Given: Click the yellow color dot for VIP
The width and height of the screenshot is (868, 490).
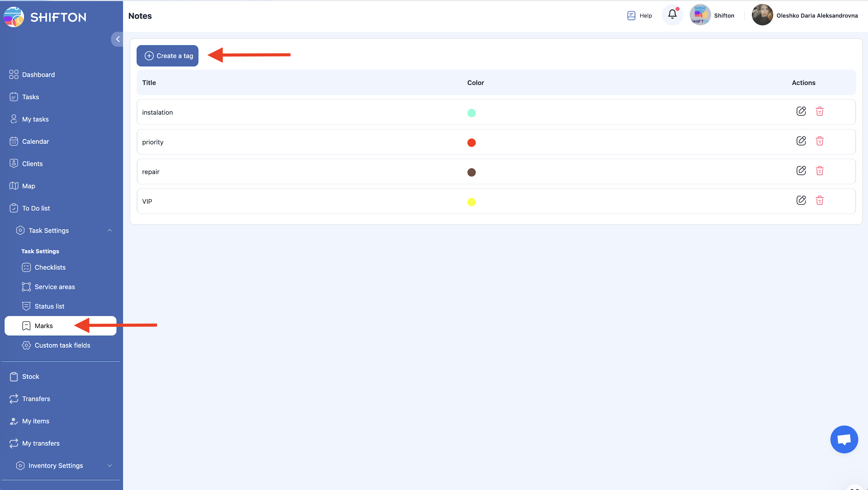Looking at the screenshot, I should point(471,202).
